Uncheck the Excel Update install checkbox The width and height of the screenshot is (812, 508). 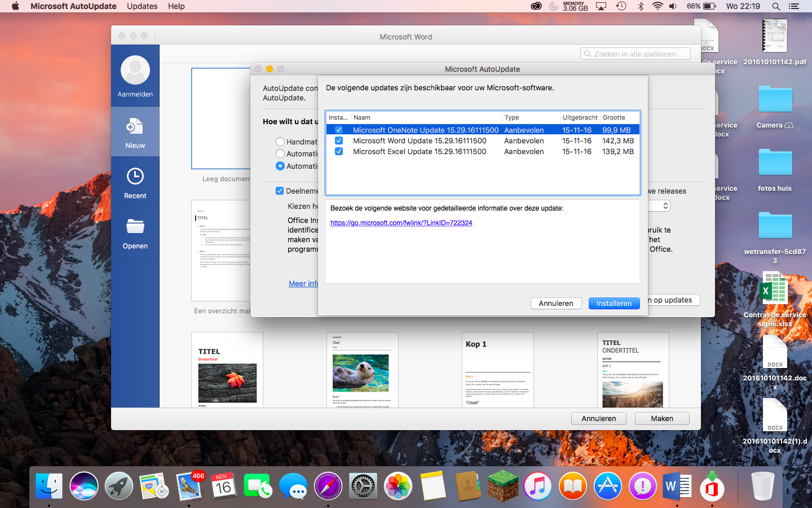coord(339,151)
